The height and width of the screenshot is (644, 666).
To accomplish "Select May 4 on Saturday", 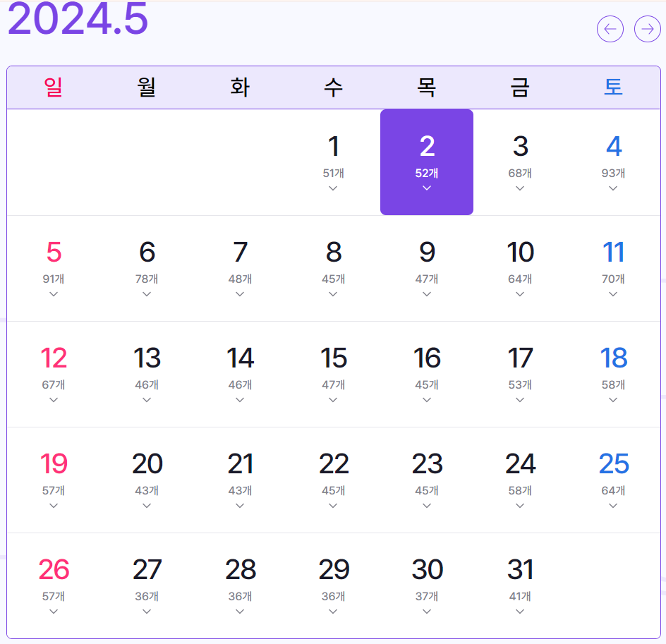I will [612, 147].
